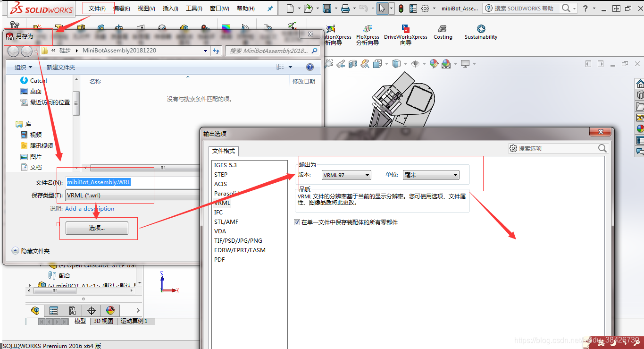
Task: Click the Previous View icon
Action: pos(341,64)
